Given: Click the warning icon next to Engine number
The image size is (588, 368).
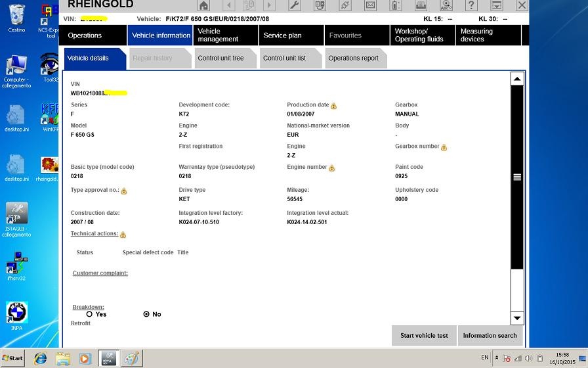Looking at the screenshot, I should point(331,168).
